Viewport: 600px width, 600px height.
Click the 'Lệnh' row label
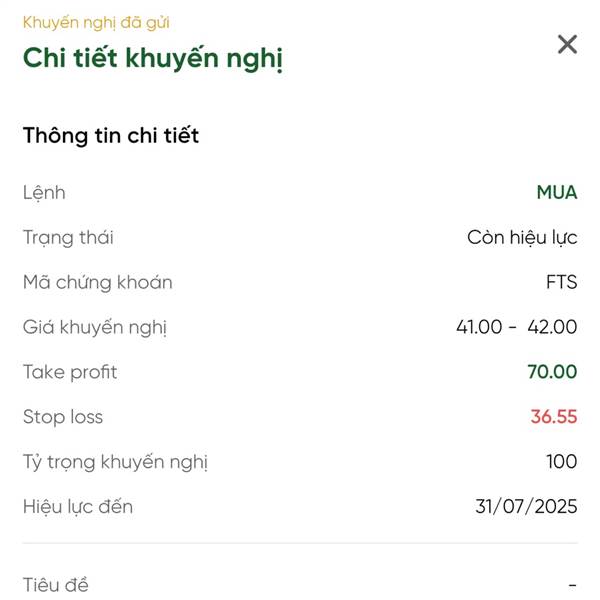tap(44, 192)
